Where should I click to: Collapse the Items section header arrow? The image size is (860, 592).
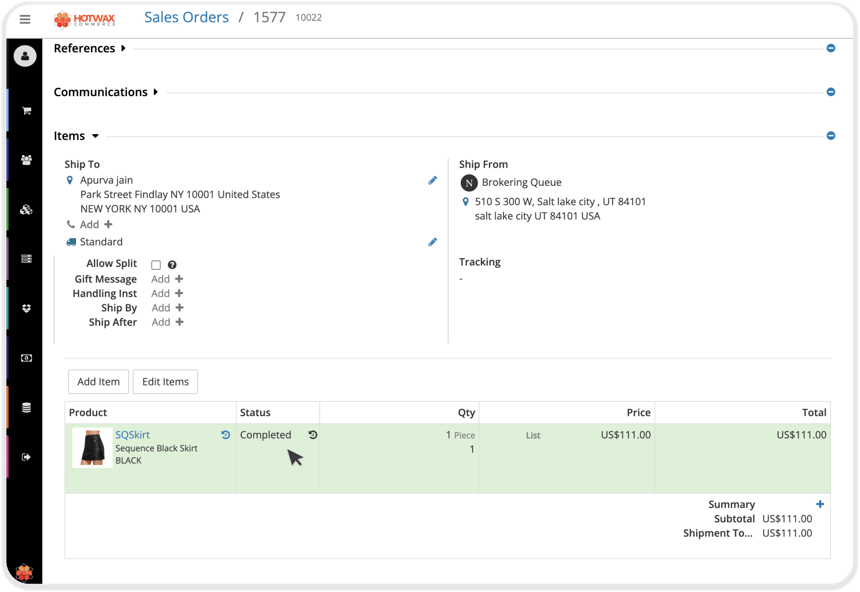tap(95, 136)
